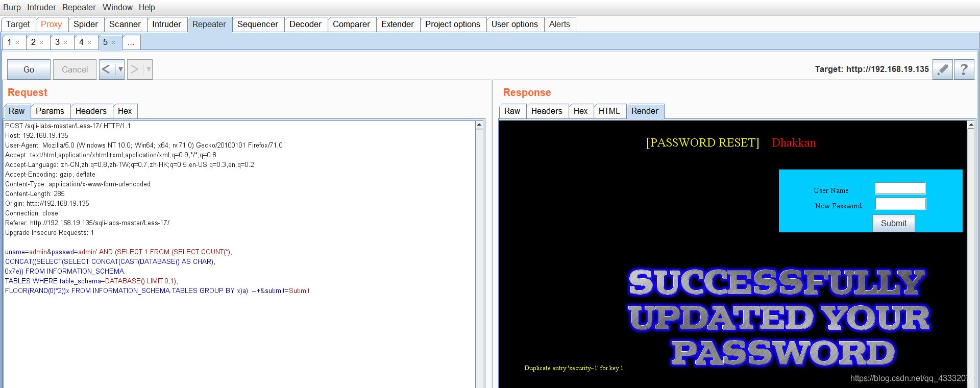980x388 pixels.
Task: Open the Window menu
Action: coord(117,7)
